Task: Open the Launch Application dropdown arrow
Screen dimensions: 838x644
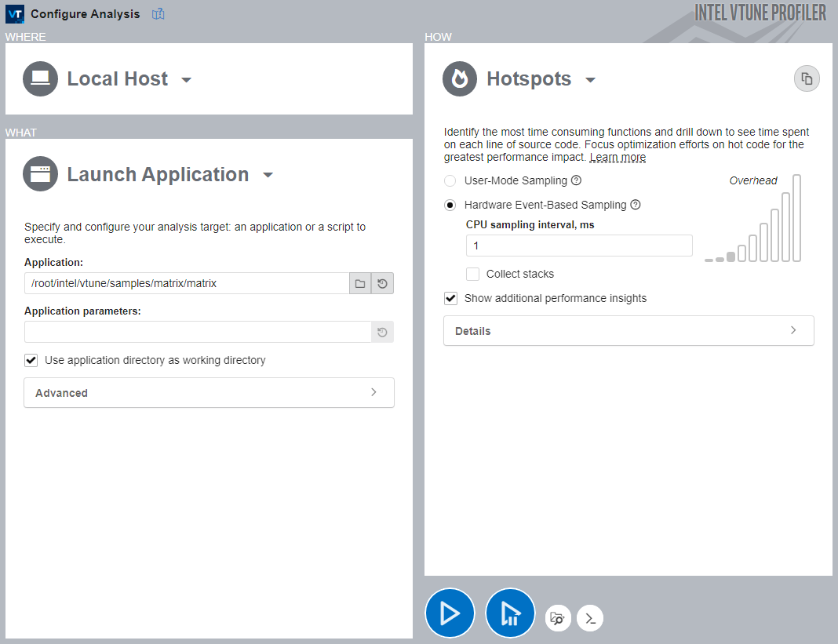Action: [x=268, y=175]
